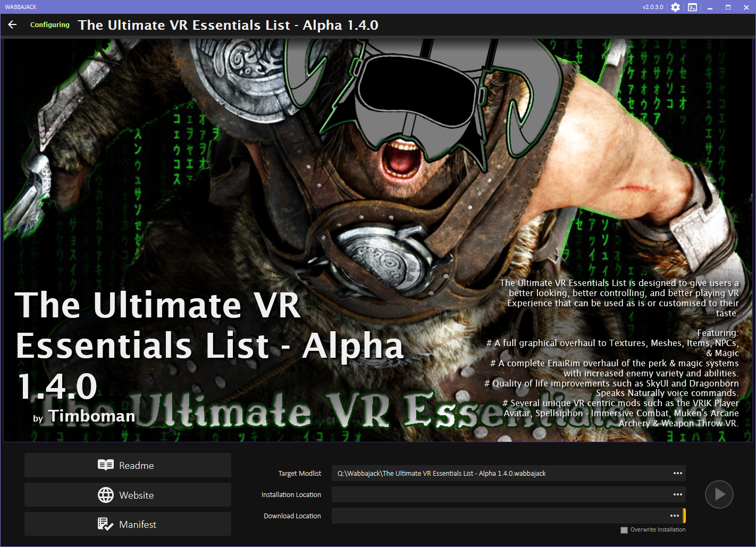Open the log console icon in the title bar

pyautogui.click(x=692, y=7)
